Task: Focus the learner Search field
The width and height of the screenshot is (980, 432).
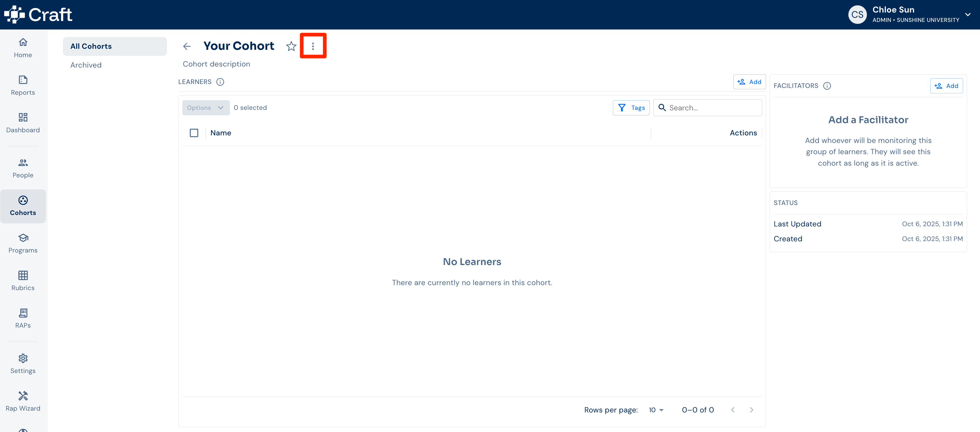Action: 707,108
